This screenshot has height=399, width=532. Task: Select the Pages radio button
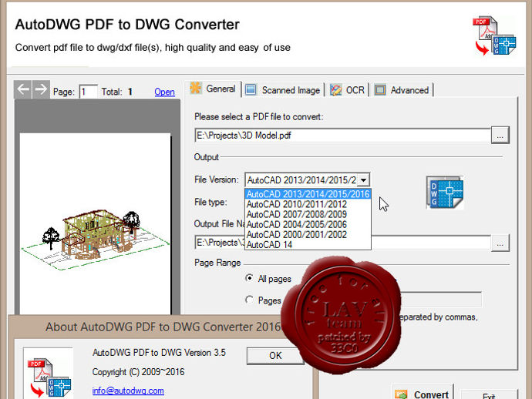(x=249, y=300)
